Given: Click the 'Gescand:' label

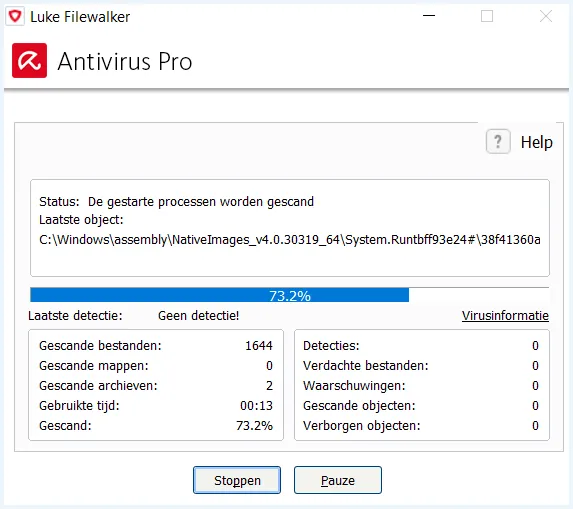Looking at the screenshot, I should tap(65, 426).
